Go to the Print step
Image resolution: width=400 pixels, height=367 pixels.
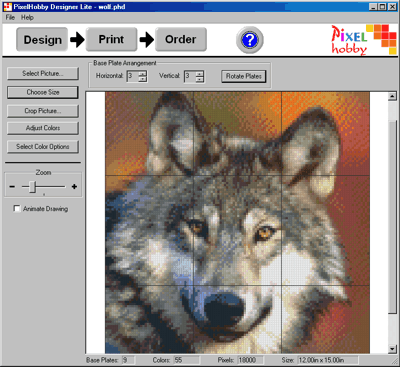[x=111, y=39]
